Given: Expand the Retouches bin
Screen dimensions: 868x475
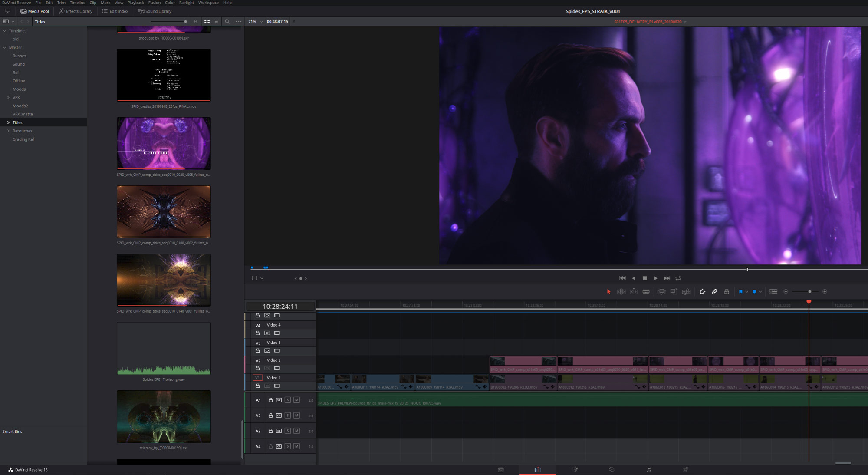Looking at the screenshot, I should click(x=8, y=131).
